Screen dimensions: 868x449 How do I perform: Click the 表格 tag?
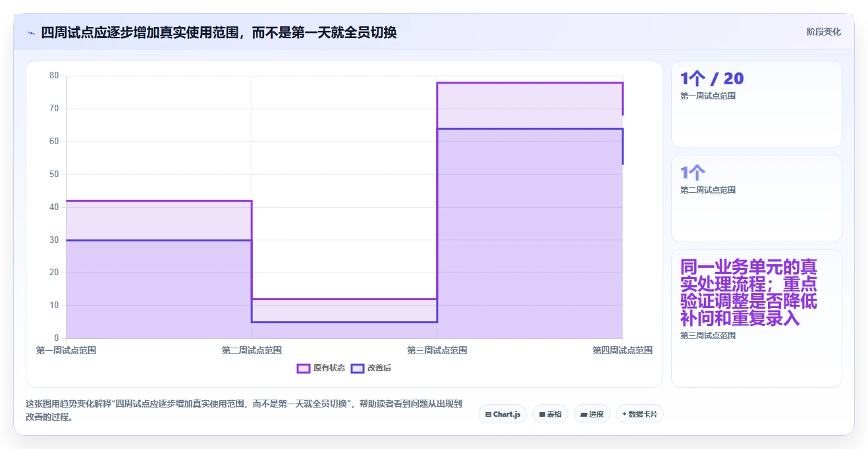(550, 414)
